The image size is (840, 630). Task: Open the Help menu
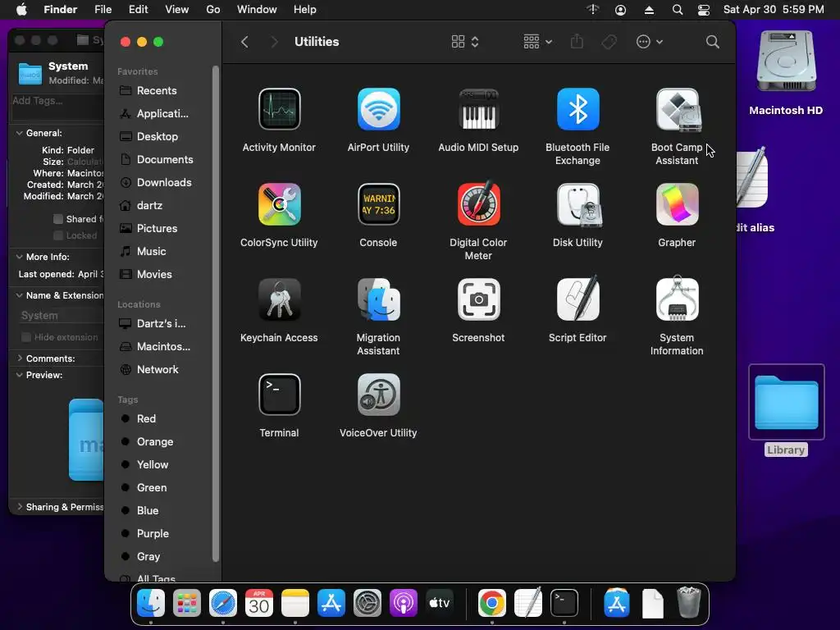click(305, 10)
